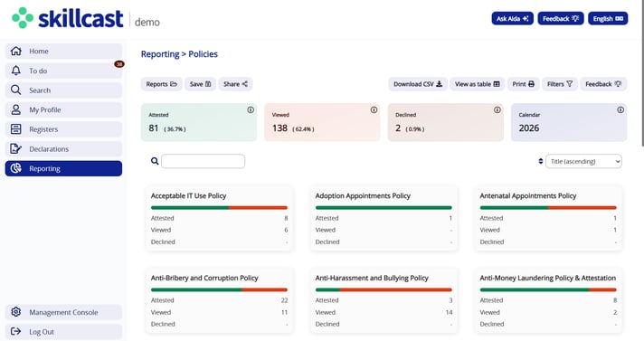Click the policy search magnifier icon
The width and height of the screenshot is (644, 341).
click(155, 161)
